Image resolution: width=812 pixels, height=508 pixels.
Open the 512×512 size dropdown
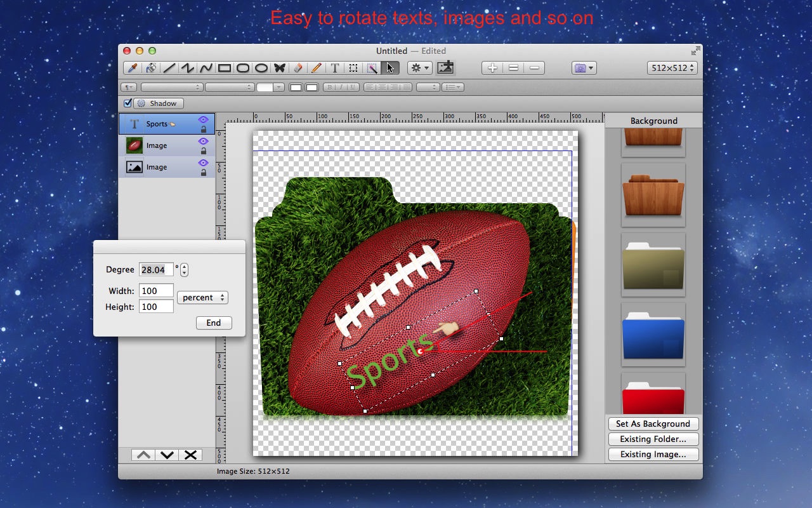pos(672,68)
